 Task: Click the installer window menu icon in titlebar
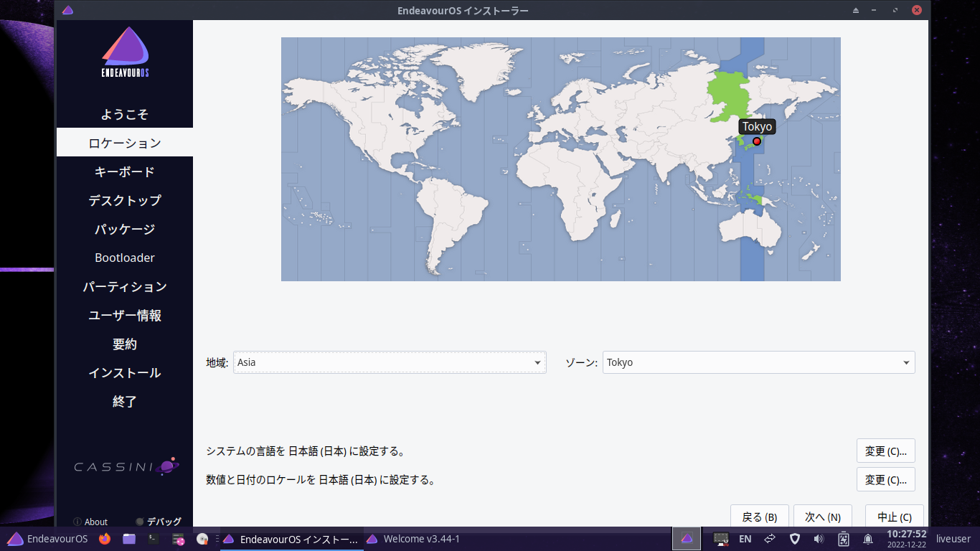[x=67, y=10]
